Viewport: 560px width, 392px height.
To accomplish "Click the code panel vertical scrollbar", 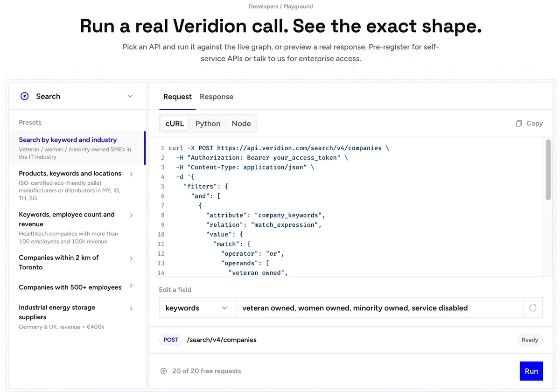I will [548, 170].
